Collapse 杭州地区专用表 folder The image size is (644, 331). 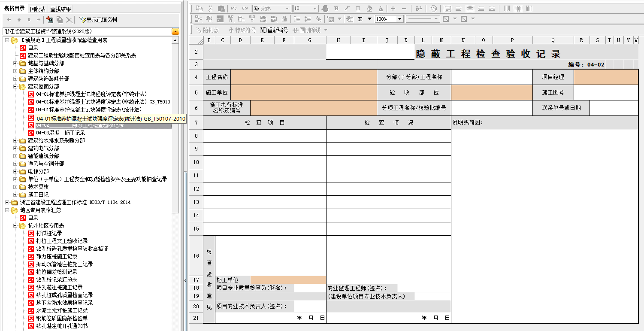[x=15, y=225]
